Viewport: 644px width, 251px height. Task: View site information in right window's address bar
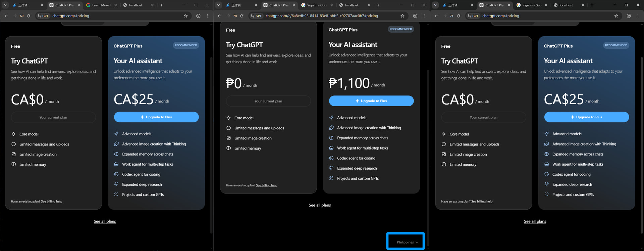(x=473, y=16)
